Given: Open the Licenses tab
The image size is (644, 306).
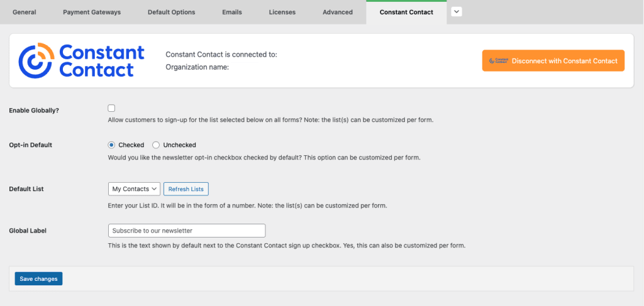Looking at the screenshot, I should [x=282, y=13].
